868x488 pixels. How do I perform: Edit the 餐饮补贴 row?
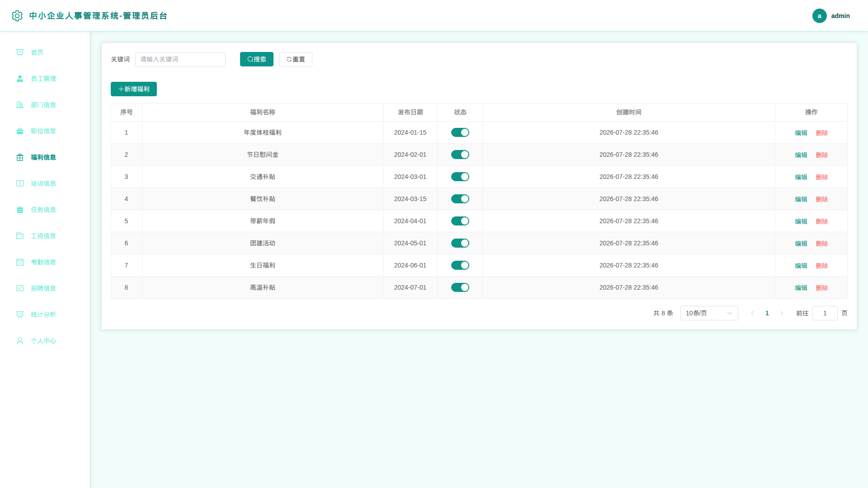(x=801, y=199)
